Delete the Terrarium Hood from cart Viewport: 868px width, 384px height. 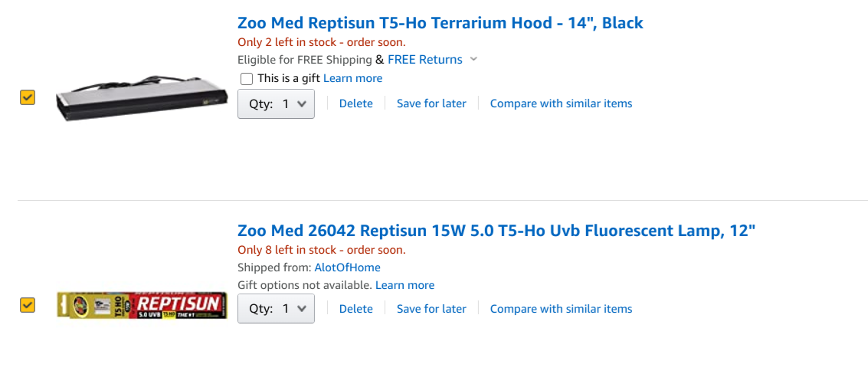[x=355, y=103]
